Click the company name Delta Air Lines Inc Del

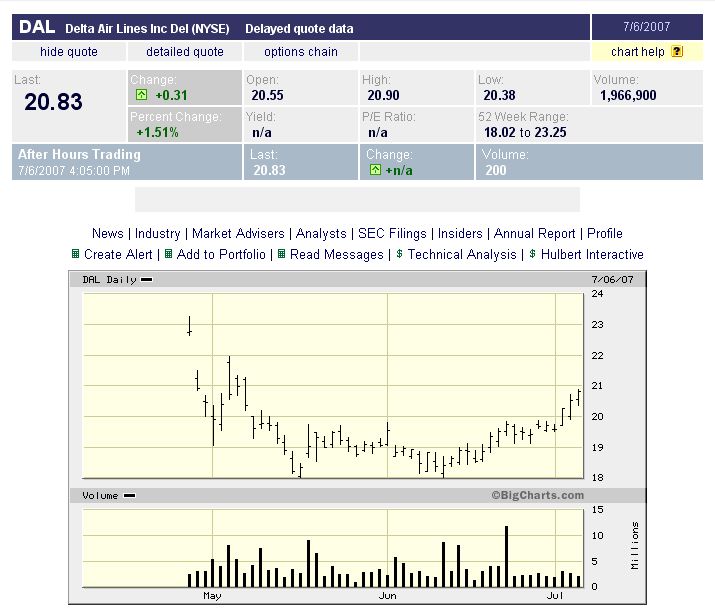click(x=147, y=28)
